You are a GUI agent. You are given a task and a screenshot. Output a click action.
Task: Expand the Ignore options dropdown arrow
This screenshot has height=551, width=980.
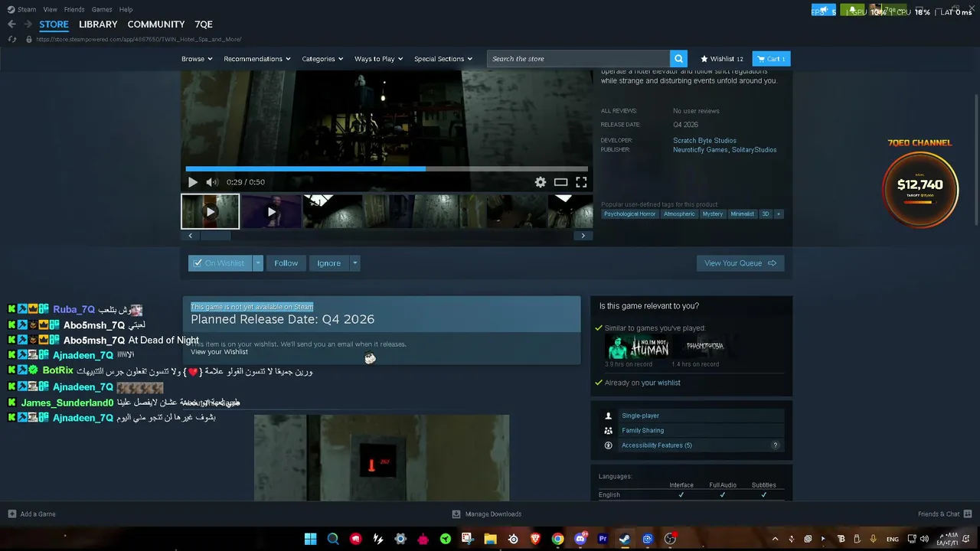click(x=354, y=263)
